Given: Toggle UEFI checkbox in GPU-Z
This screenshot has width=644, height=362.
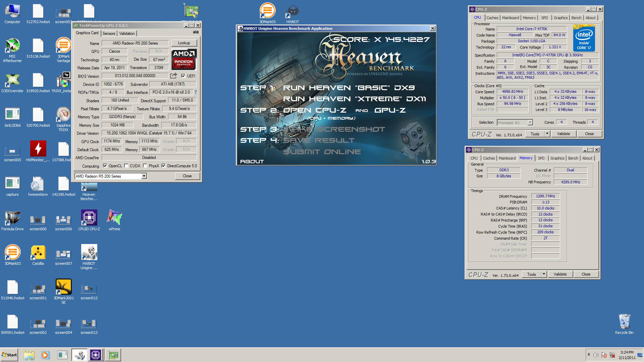Looking at the screenshot, I should coord(183,76).
